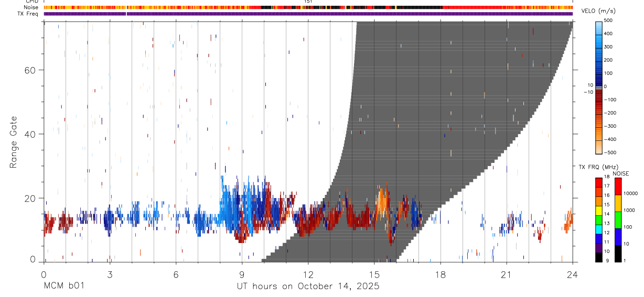Click the CPID value '151'
644x297 pixels.
308,2
